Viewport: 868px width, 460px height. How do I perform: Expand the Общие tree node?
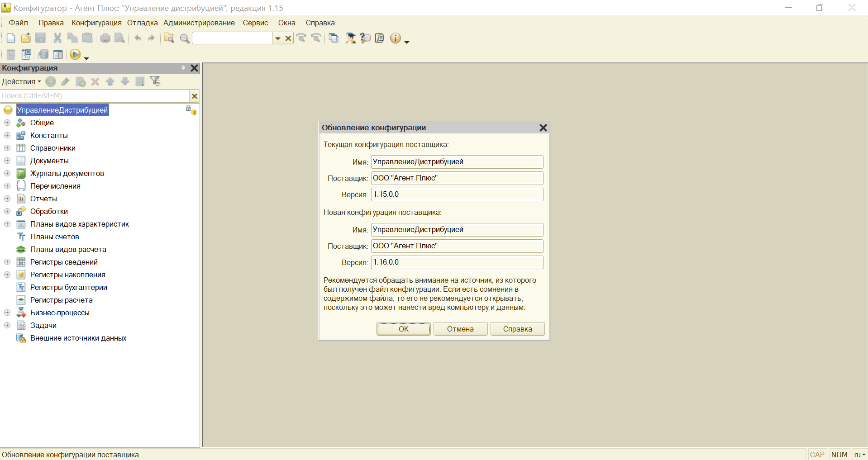[7, 123]
